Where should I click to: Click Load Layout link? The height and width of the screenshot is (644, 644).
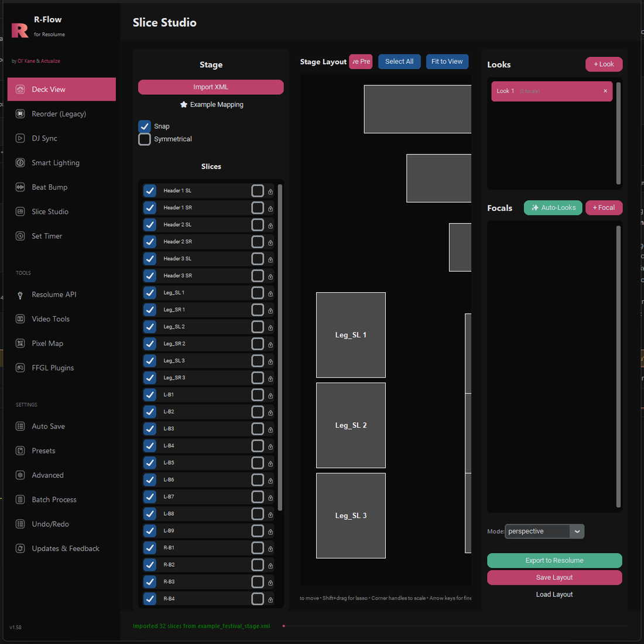[554, 594]
